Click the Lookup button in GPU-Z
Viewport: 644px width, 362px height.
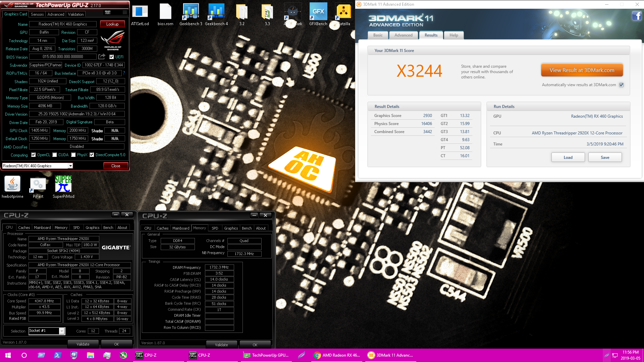pos(112,24)
